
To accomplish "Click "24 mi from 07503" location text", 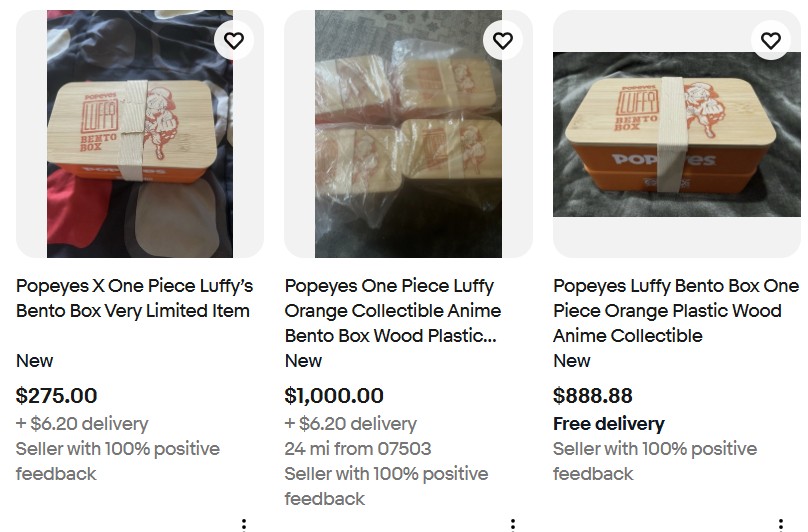I will pos(358,448).
